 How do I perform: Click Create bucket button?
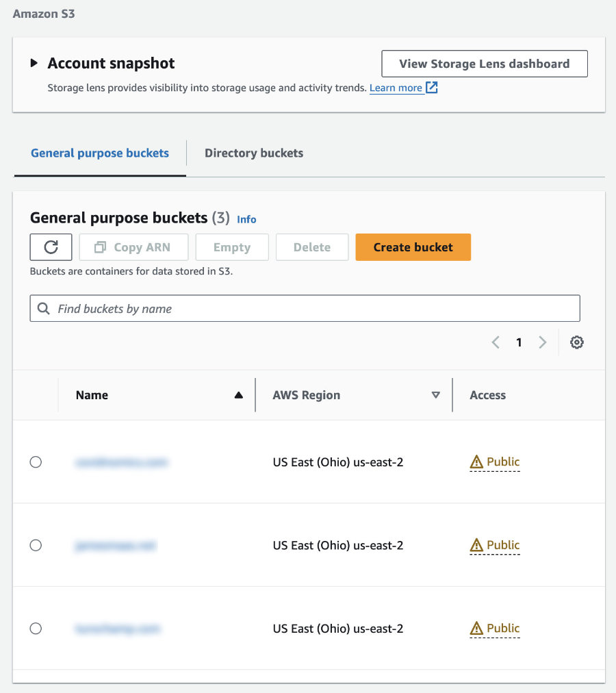click(413, 247)
